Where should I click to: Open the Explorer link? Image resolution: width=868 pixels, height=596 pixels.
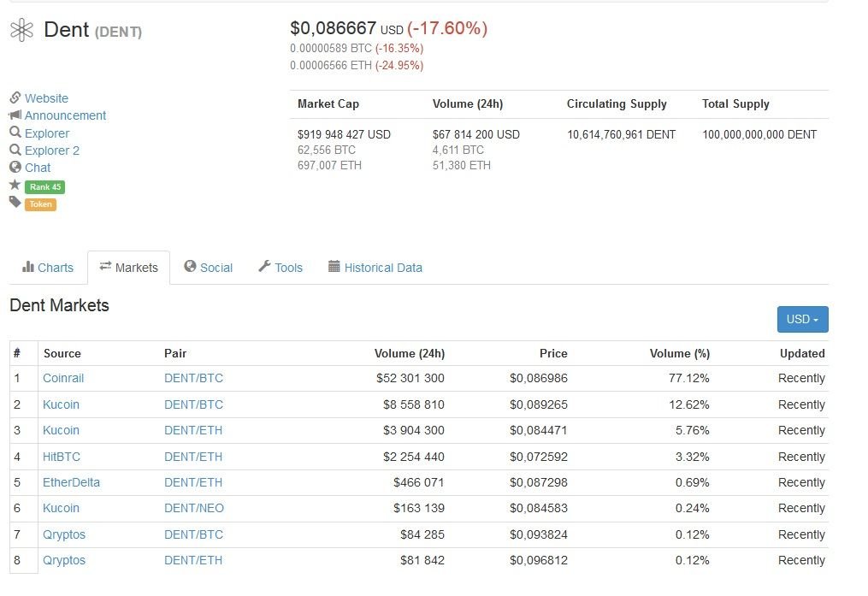47,133
